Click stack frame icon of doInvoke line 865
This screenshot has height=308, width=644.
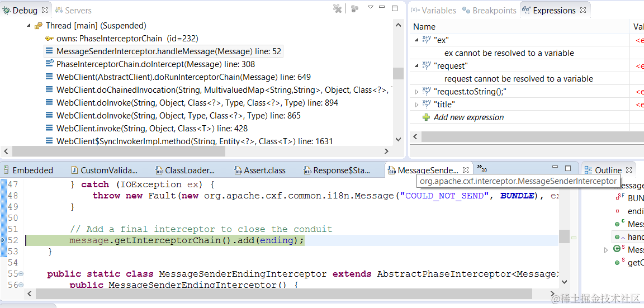tap(49, 115)
